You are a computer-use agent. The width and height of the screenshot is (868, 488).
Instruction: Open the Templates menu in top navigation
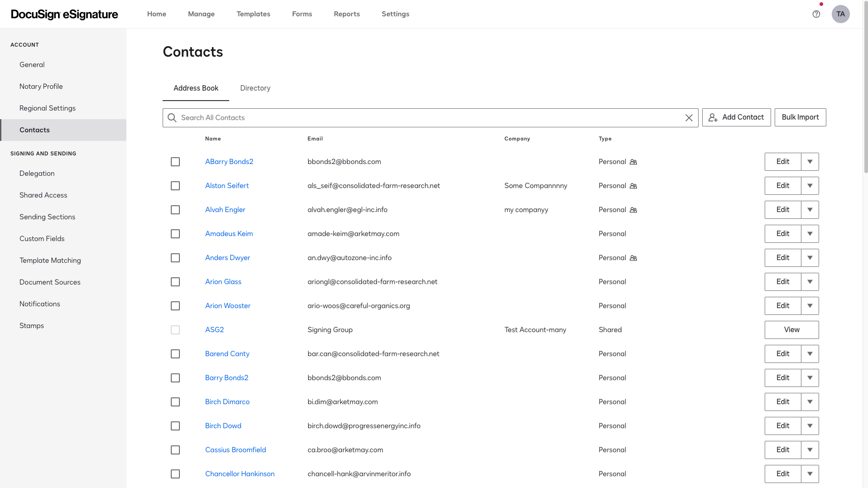coord(253,14)
